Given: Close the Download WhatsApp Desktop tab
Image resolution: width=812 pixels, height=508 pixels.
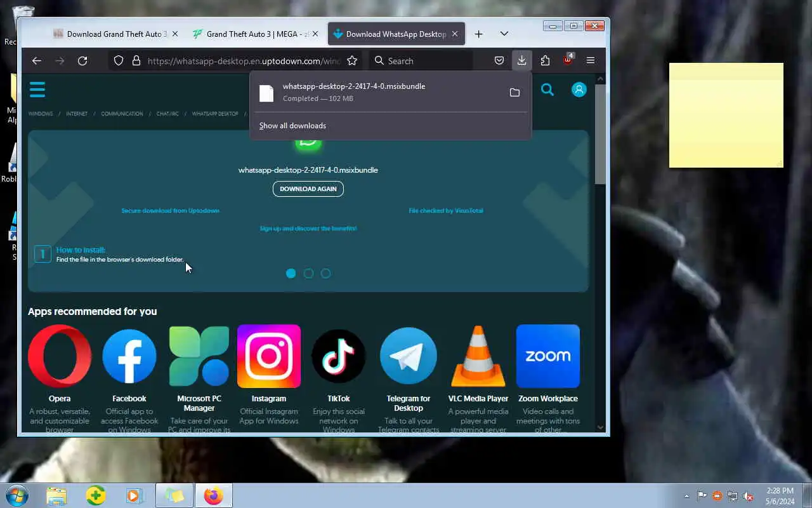Looking at the screenshot, I should pyautogui.click(x=454, y=34).
